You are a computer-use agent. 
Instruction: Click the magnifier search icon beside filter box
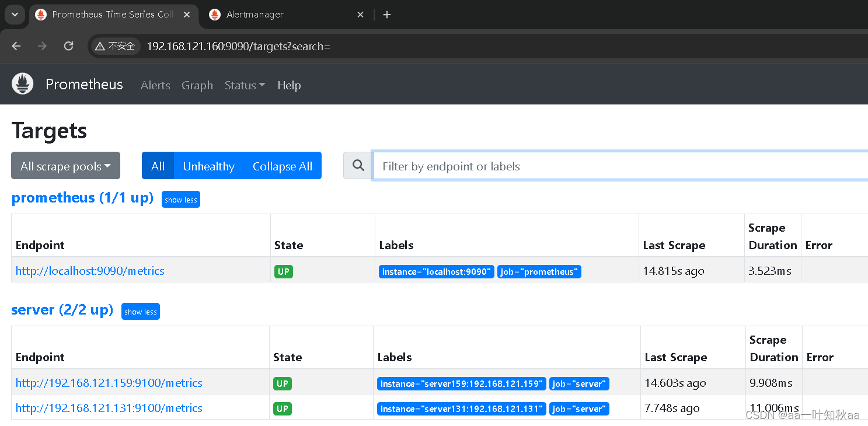coord(358,166)
